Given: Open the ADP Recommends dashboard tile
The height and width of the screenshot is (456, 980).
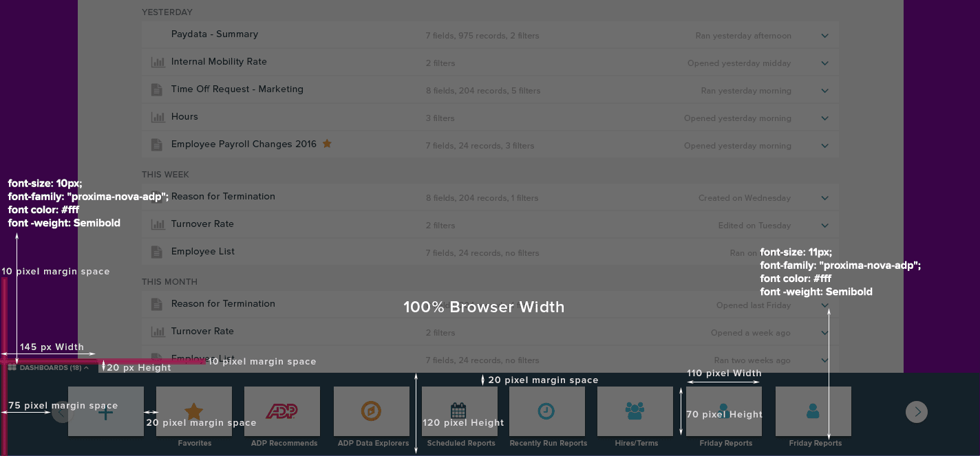Looking at the screenshot, I should (x=282, y=411).
